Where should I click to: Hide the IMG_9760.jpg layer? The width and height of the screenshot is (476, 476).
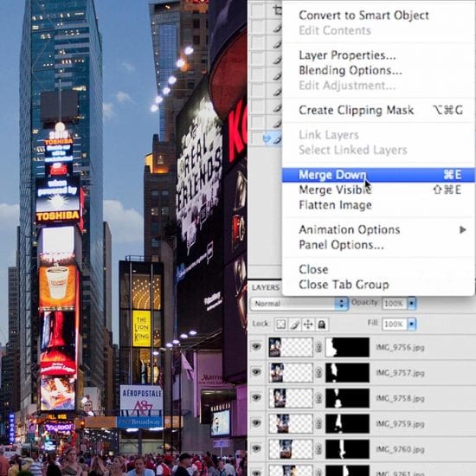pos(256,448)
